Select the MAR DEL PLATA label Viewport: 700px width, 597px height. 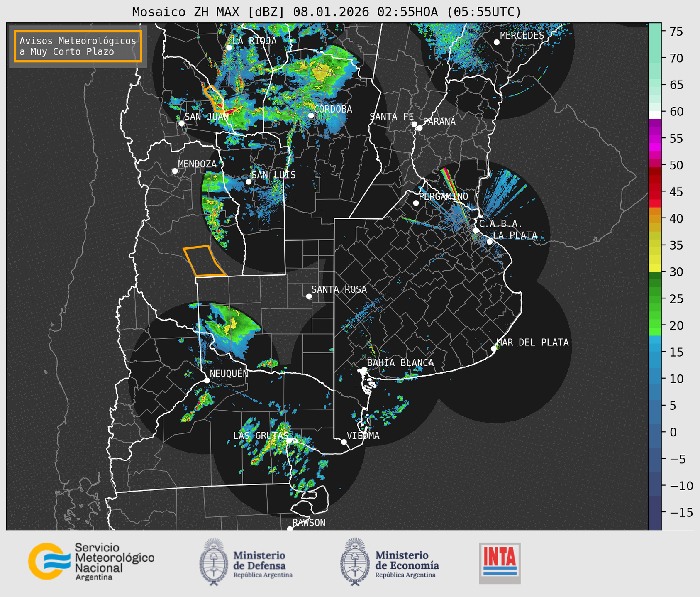point(532,343)
